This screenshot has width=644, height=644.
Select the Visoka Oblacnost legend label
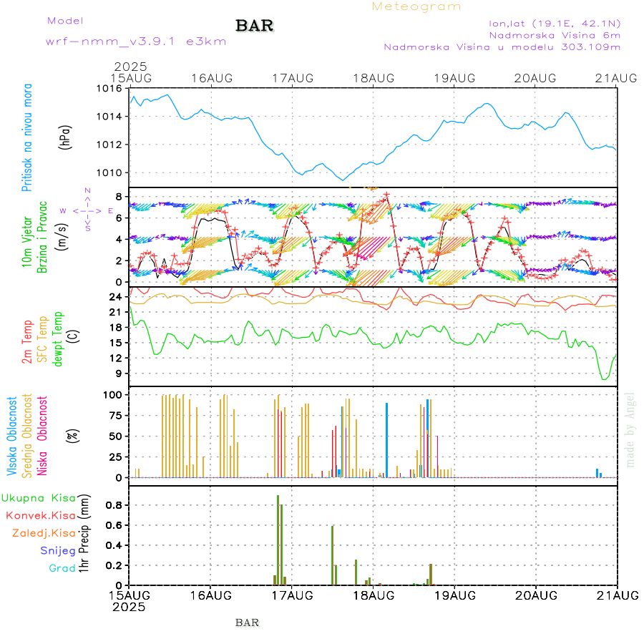point(12,435)
